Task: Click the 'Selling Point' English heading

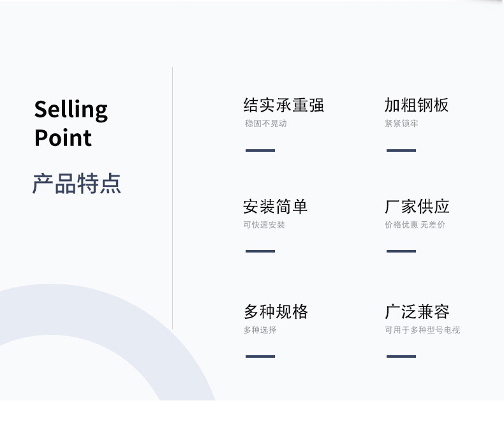Action: [x=71, y=123]
